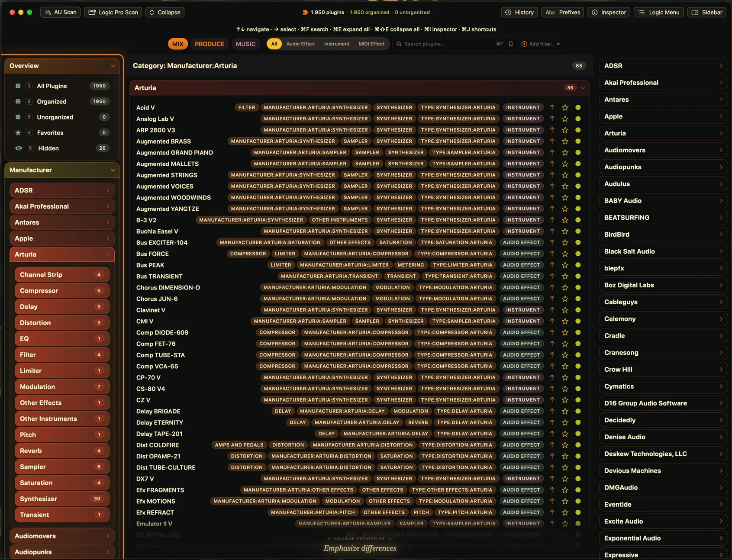This screenshot has width=732, height=560.
Task: Favorite Dist COLDFIRE with the star icon
Action: click(x=565, y=445)
